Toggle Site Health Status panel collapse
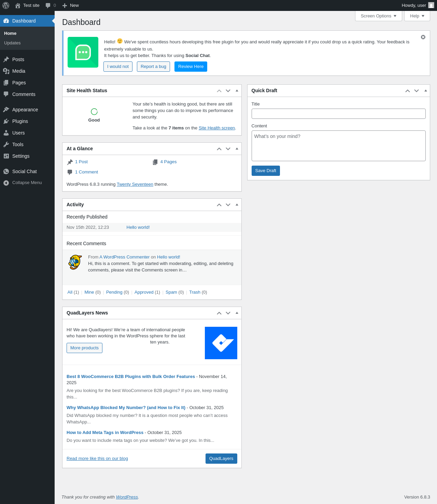The image size is (437, 504). click(x=237, y=91)
